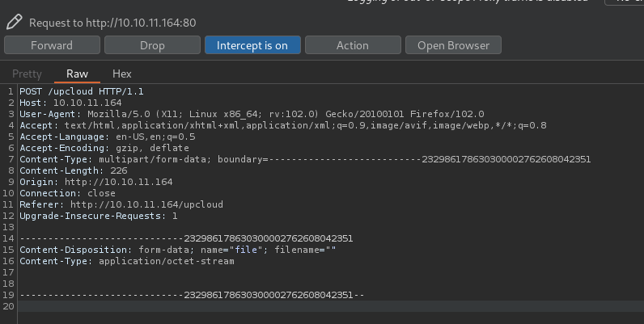Drop the intercepted request
Screen dimensions: 644x324
coord(152,45)
